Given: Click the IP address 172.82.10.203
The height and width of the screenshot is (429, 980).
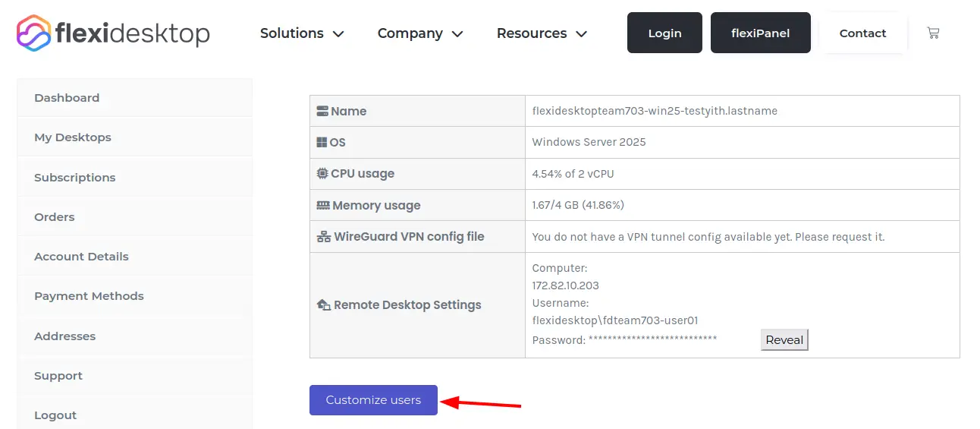Looking at the screenshot, I should tap(566, 285).
